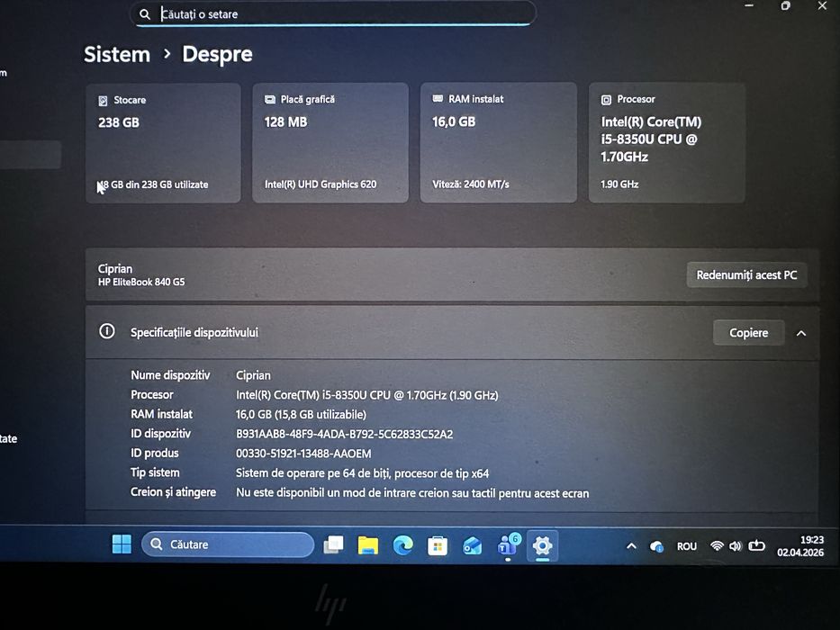Open Microsoft Store taskbar icon

coord(438,546)
